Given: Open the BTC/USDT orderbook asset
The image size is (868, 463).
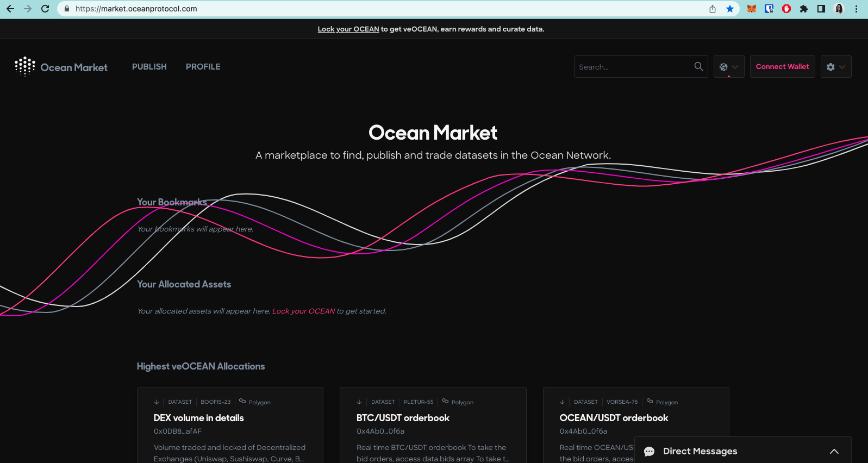Looking at the screenshot, I should coord(403,418).
